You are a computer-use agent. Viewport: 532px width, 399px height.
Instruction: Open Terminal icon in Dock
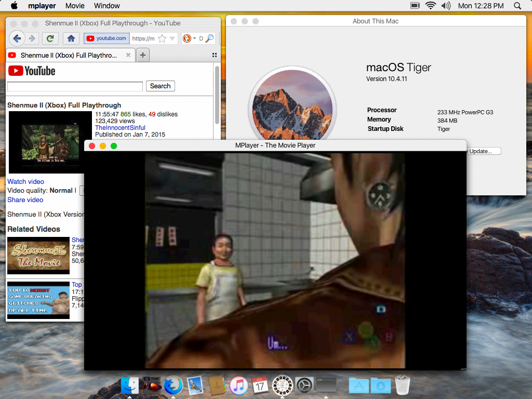(326, 385)
